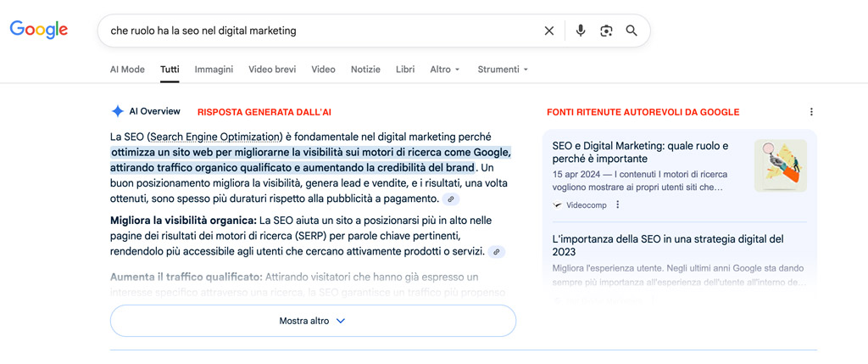The image size is (868, 364).
Task: Click the AI Overview sparkle icon
Action: 118,111
